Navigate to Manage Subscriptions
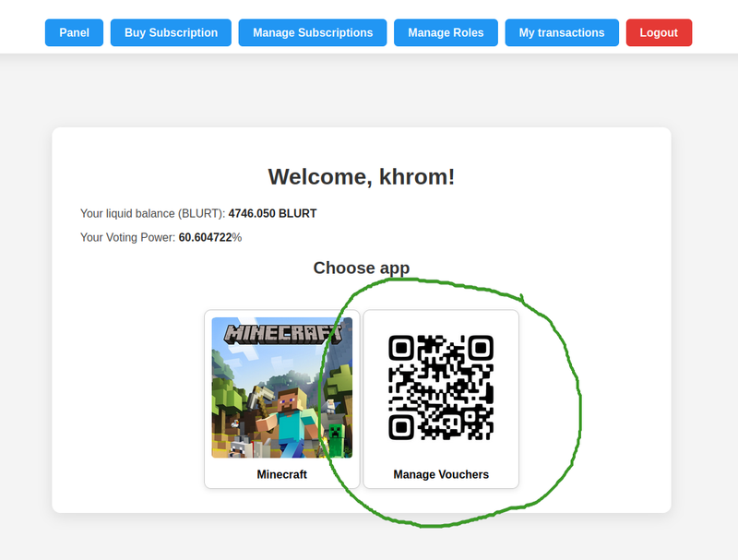738x560 pixels. click(313, 32)
